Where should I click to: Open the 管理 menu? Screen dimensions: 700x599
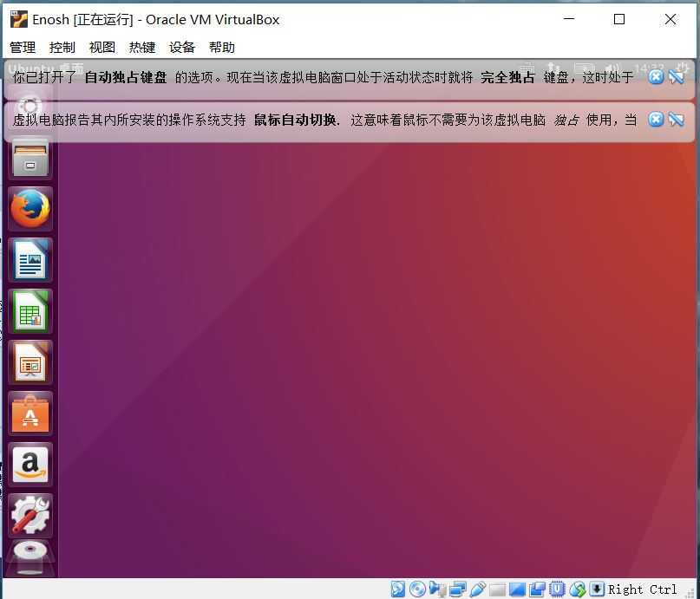(23, 47)
